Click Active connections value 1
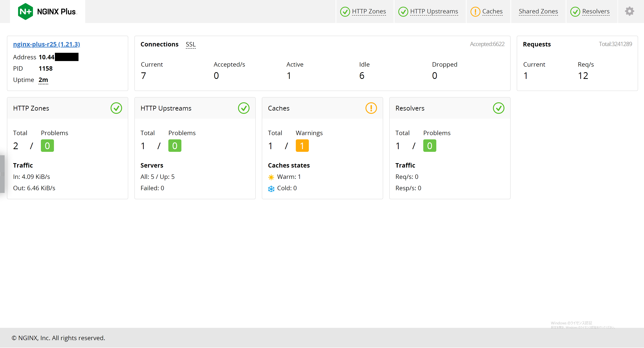 click(289, 76)
